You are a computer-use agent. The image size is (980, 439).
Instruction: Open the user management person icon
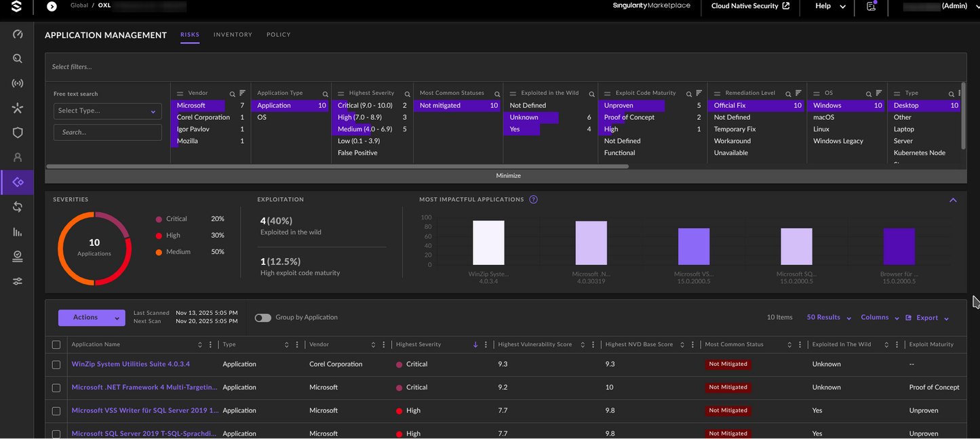17,156
